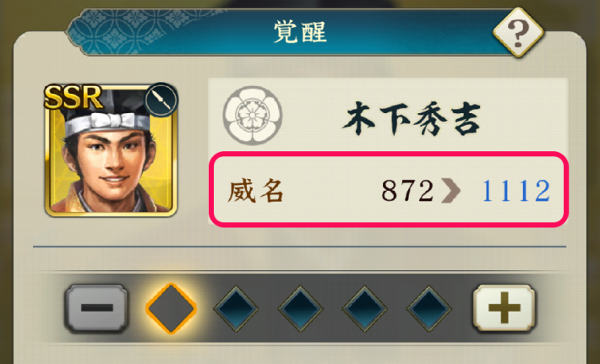Select the clan crest emblem icon
The width and height of the screenshot is (600, 364).
pos(253,115)
